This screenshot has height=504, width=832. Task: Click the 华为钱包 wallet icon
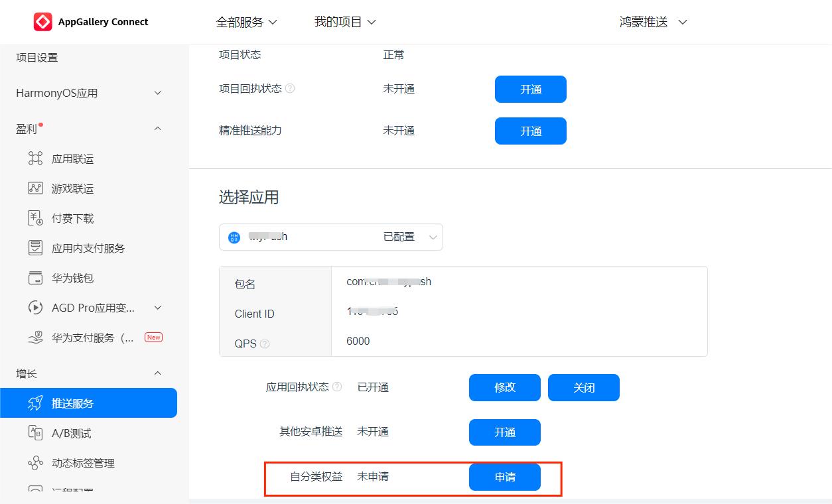pos(35,278)
